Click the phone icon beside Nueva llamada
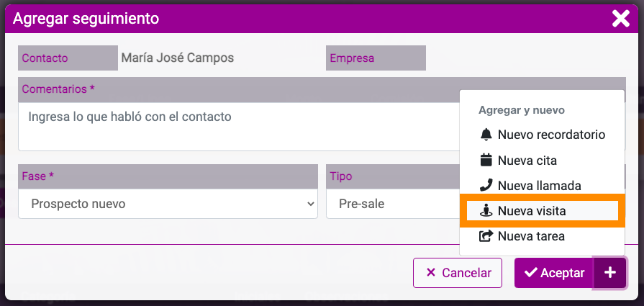 (x=486, y=185)
